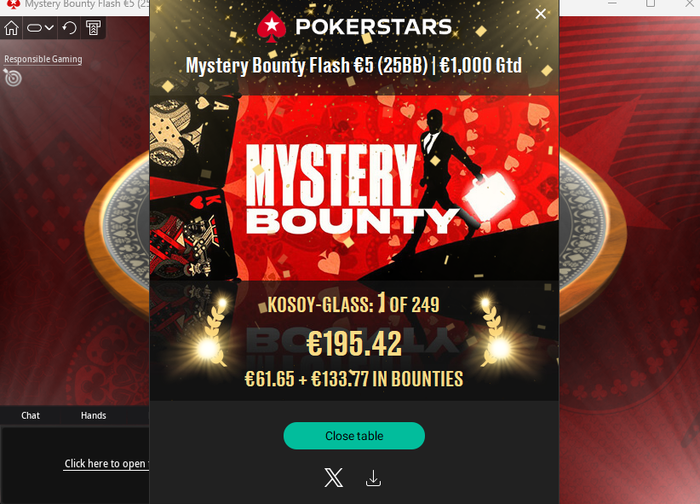Click the PokerStars icon in title bar
The width and height of the screenshot is (700, 504).
13,4
